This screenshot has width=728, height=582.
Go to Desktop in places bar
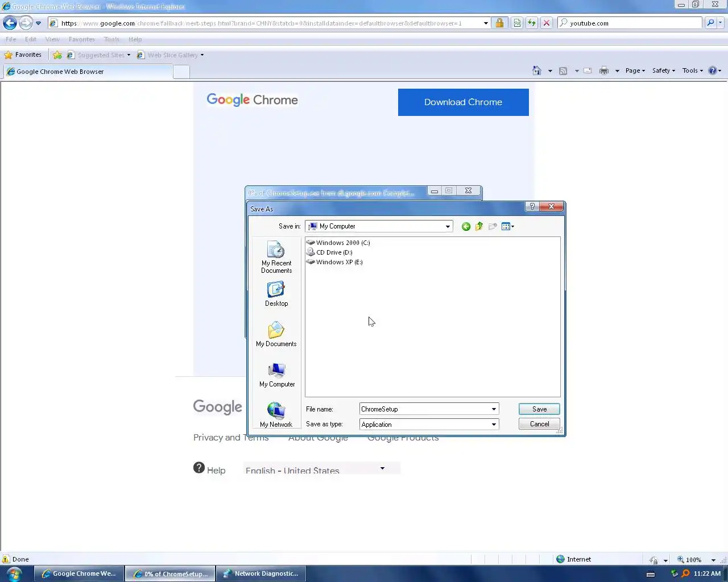276,294
